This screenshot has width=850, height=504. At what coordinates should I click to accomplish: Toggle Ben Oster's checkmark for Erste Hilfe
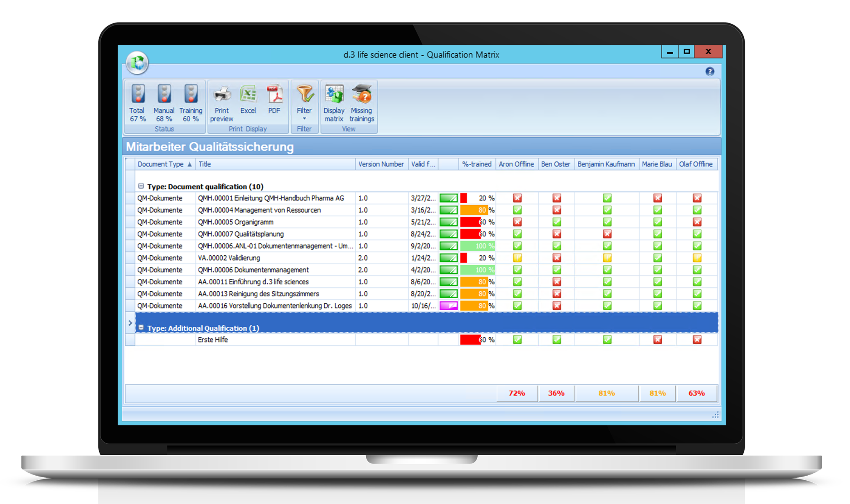coord(556,339)
